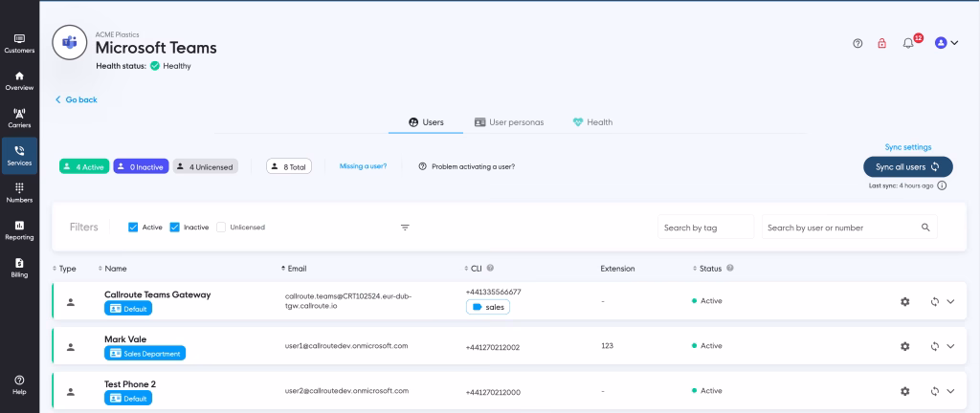Viewport: 980px width, 413px height.
Task: Expand the Callroute Teams Gateway row
Action: pyautogui.click(x=950, y=302)
